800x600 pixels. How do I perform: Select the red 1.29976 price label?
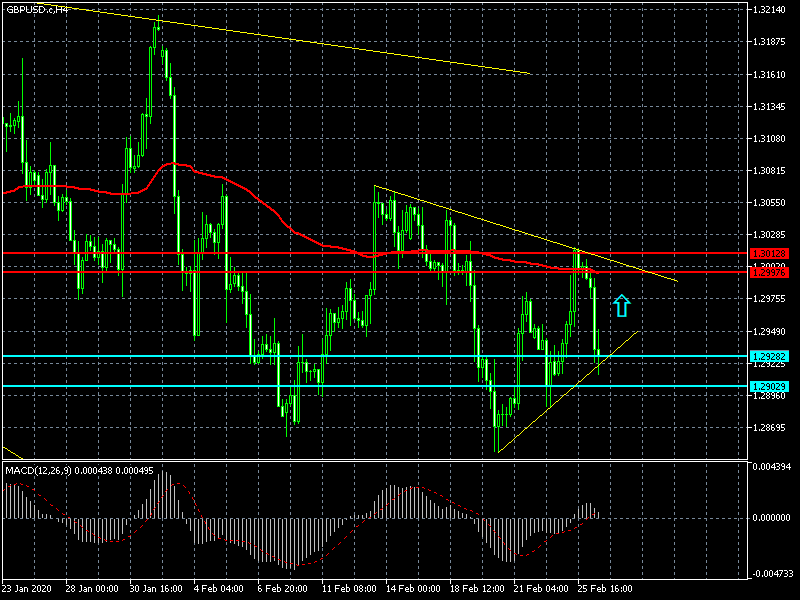point(769,273)
